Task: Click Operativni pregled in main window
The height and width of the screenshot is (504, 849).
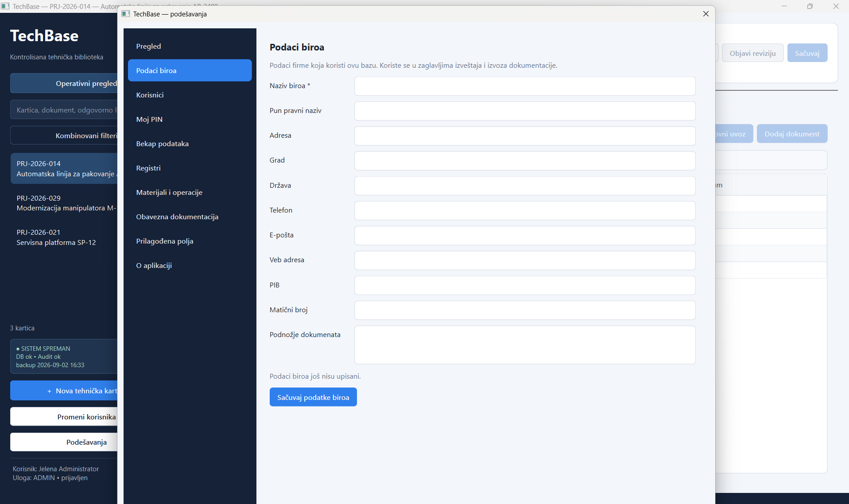Action: 64,83
